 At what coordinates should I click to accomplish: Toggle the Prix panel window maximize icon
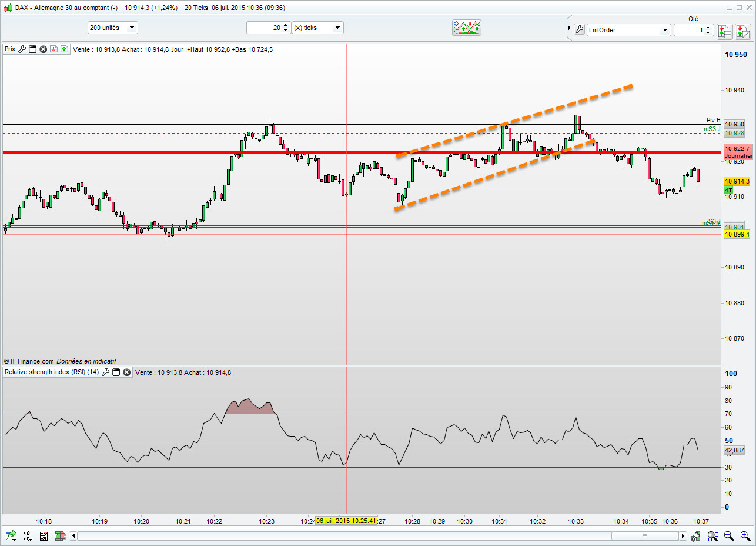coord(33,49)
